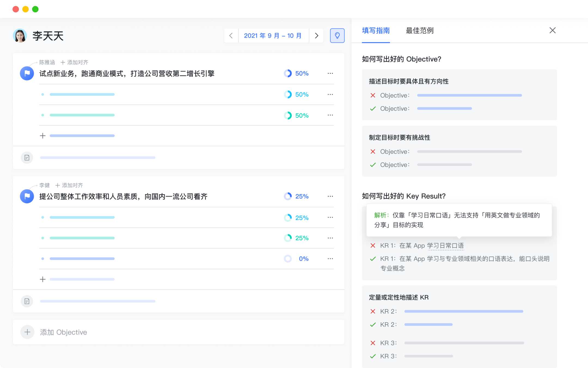Screen dimensions: 588x368
Task: Click the green check beside KR 3
Action: click(x=373, y=356)
